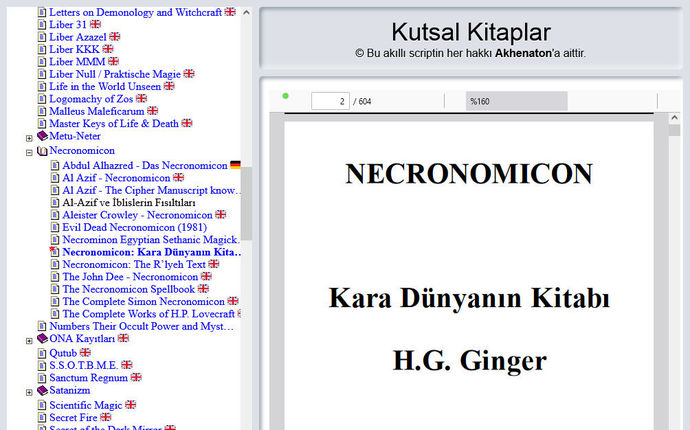Click the '/ 604' page count text
Screen dimensions: 690x430
(362, 101)
